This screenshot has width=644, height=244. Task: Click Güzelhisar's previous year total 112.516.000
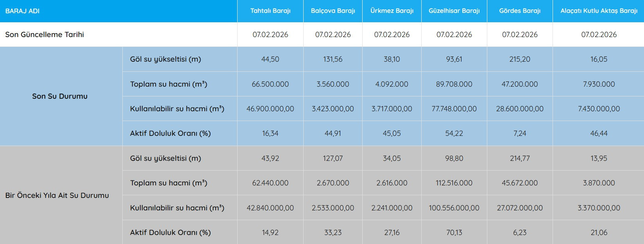click(454, 183)
